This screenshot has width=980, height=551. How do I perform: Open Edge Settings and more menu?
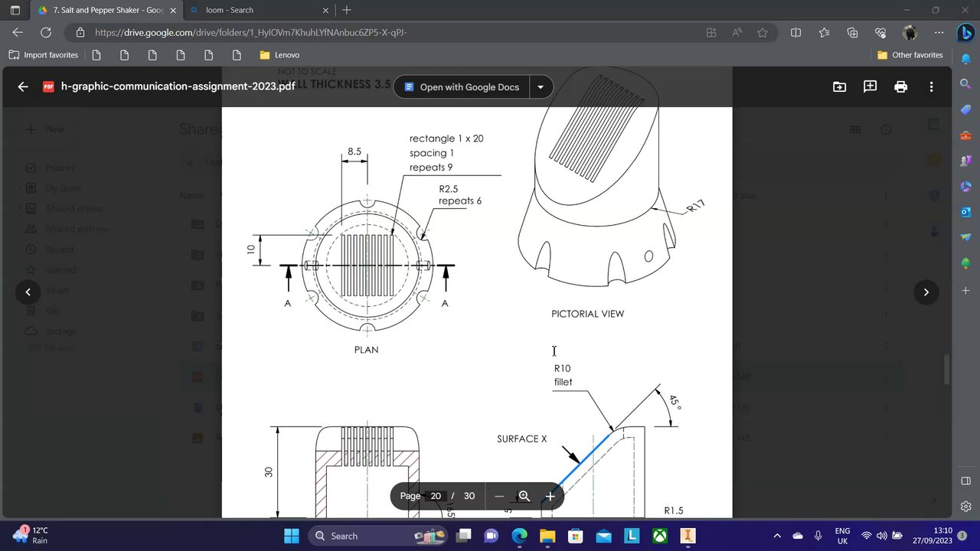939,32
